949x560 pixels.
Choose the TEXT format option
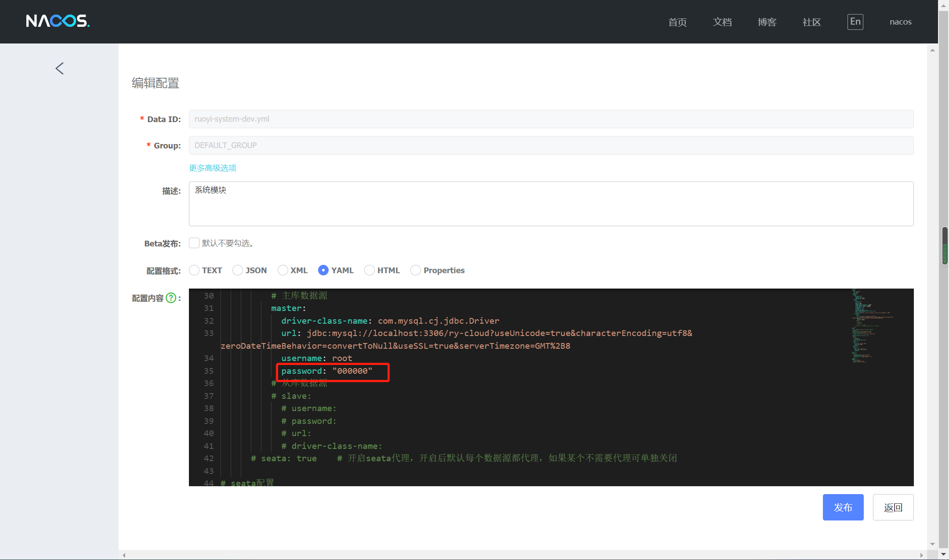194,270
